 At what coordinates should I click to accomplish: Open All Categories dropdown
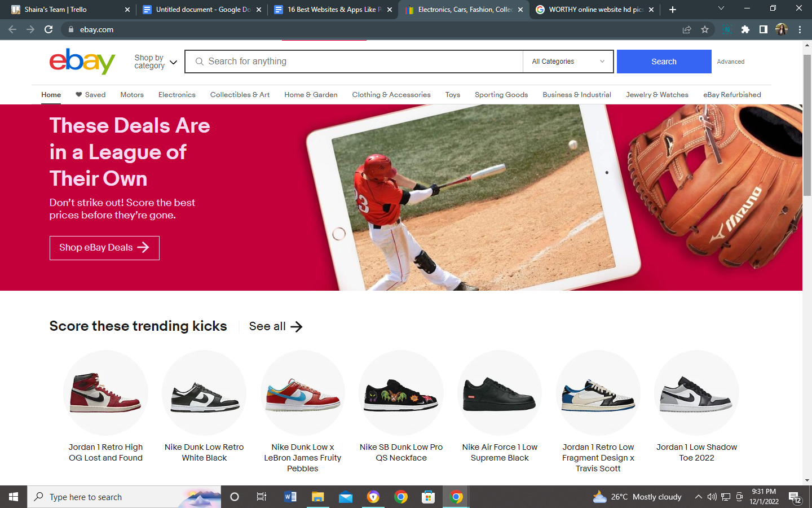(x=568, y=62)
